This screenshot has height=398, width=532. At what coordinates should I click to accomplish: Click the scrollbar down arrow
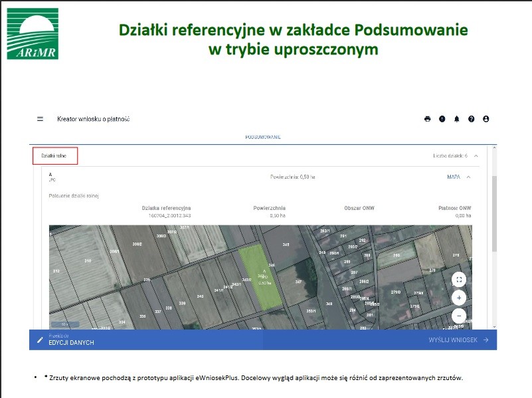[494, 327]
